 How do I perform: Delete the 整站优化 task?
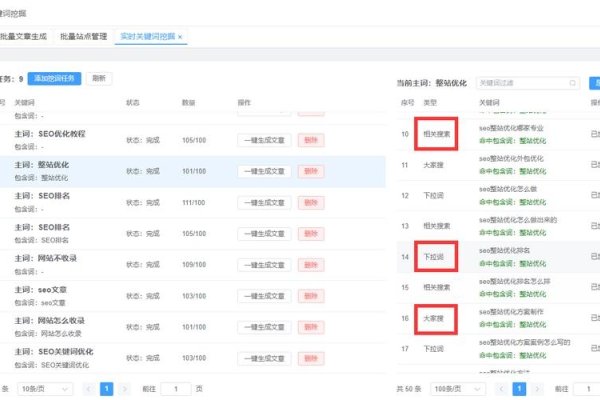tap(311, 171)
